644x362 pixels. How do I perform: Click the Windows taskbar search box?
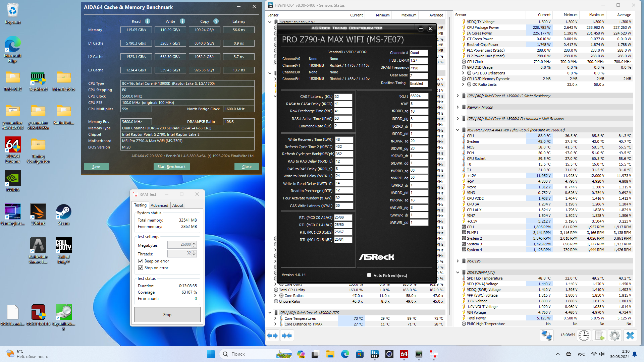coord(256,354)
